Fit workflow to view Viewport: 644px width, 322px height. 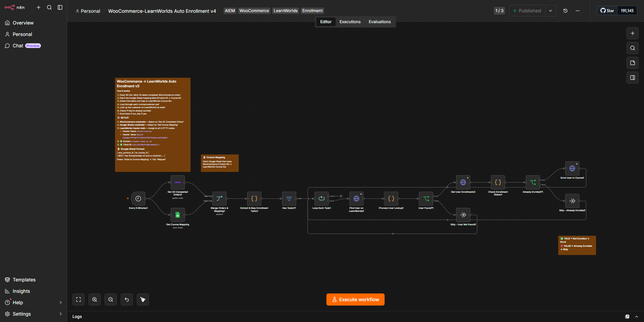coord(78,300)
